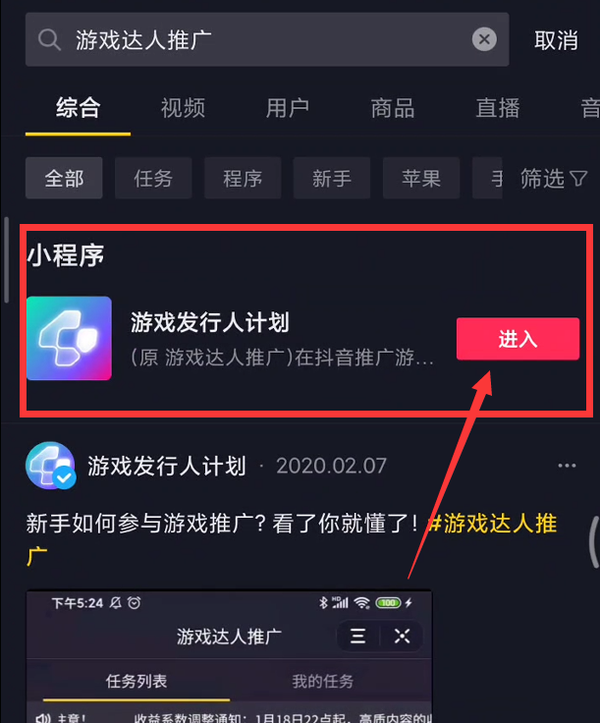Click the search input field
The image size is (600, 723).
pyautogui.click(x=267, y=40)
